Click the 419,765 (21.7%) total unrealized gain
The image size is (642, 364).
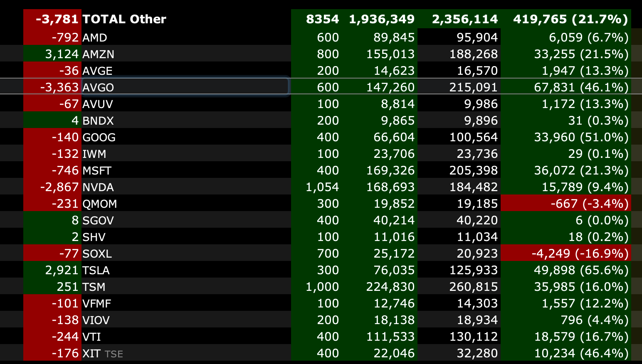(570, 19)
